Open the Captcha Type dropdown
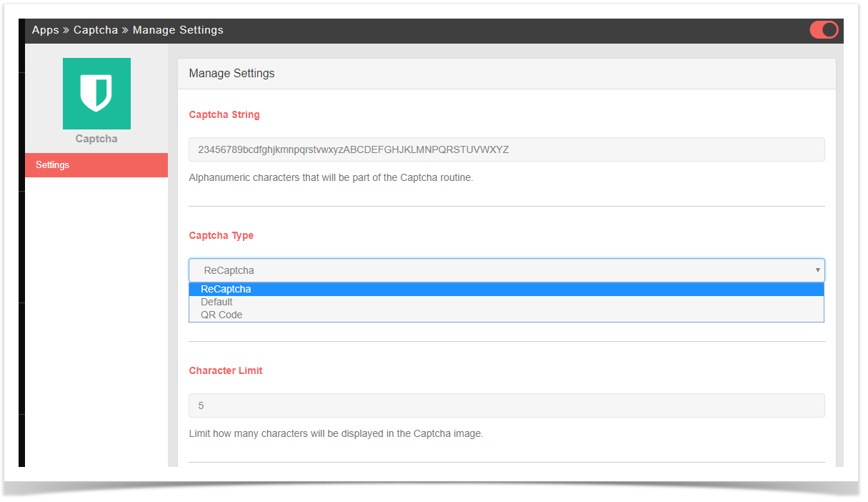868x502 pixels. [x=507, y=270]
